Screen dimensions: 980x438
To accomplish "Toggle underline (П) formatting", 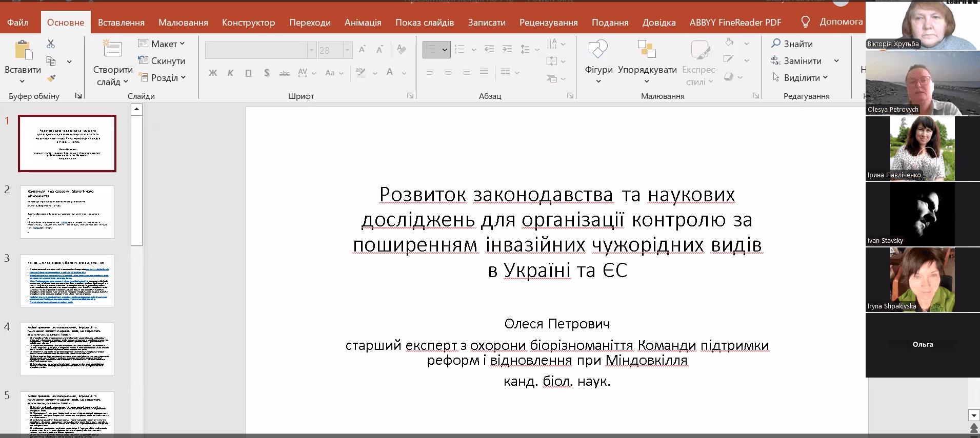I will pyautogui.click(x=248, y=73).
